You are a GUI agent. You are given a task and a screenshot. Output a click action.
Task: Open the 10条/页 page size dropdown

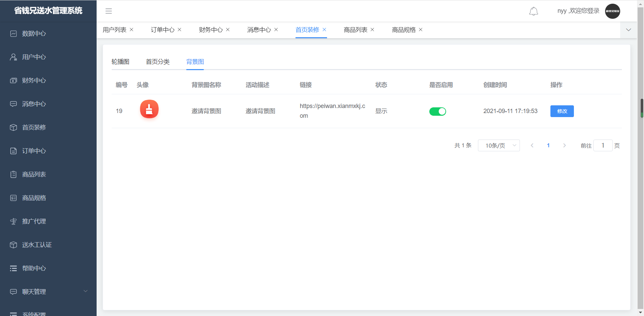(x=498, y=146)
